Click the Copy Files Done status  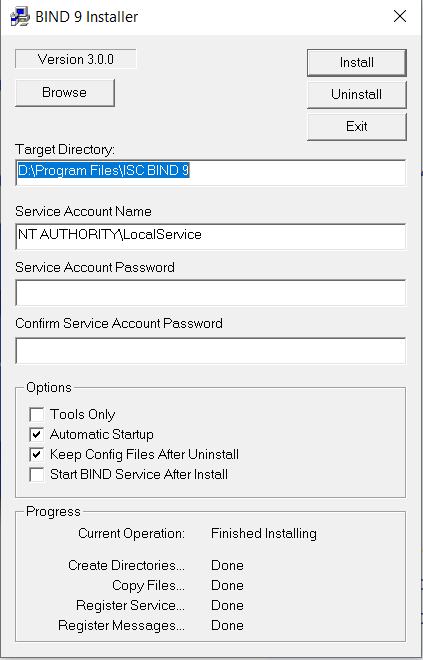click(x=227, y=585)
